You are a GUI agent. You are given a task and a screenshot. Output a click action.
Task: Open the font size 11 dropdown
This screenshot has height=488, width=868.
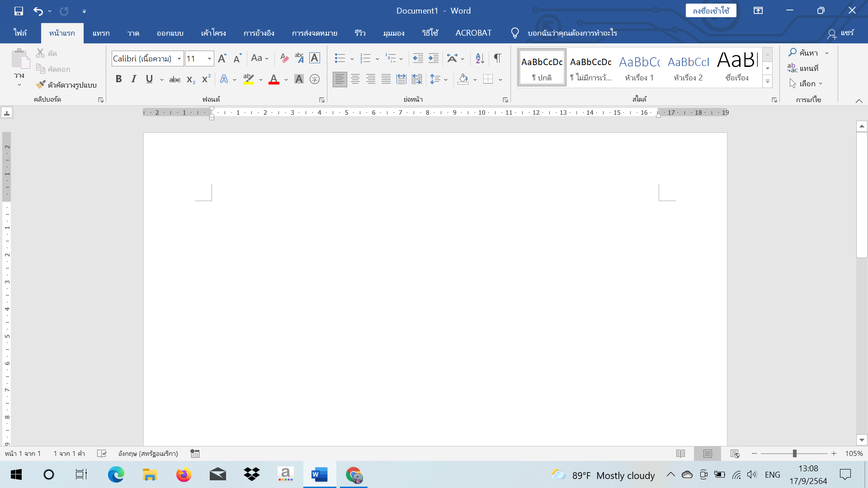209,59
